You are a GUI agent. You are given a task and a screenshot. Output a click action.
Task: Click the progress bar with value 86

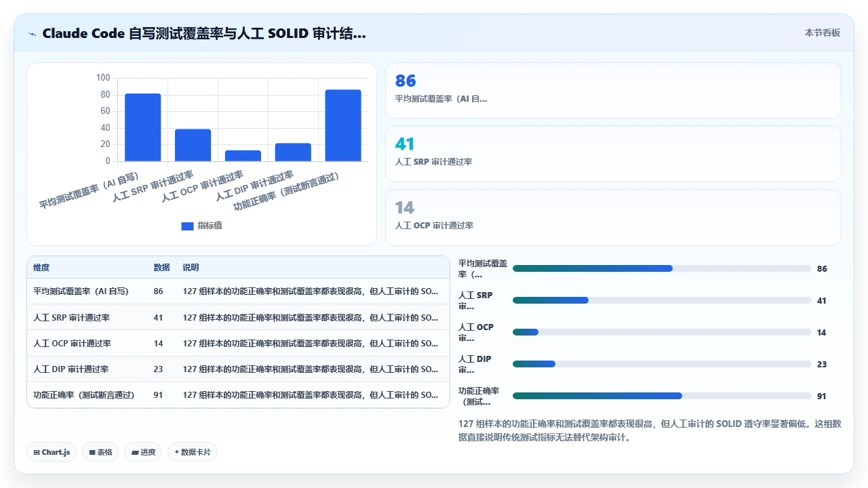tap(662, 268)
